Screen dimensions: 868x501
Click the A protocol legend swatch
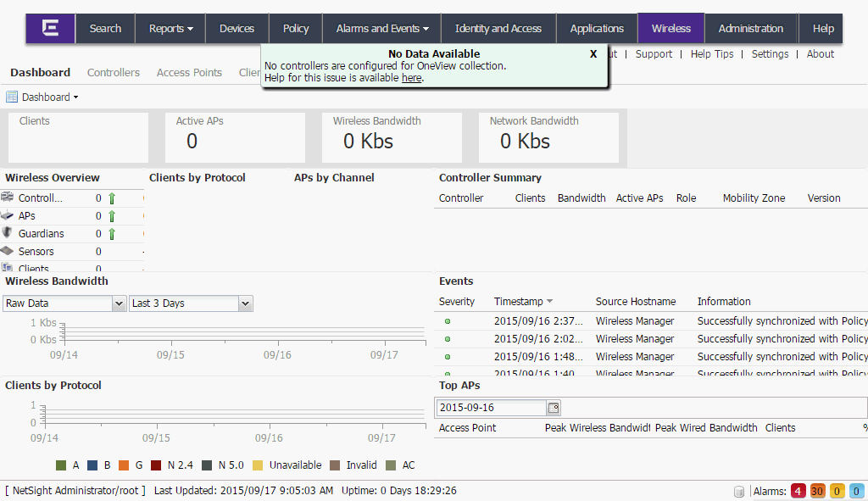61,465
